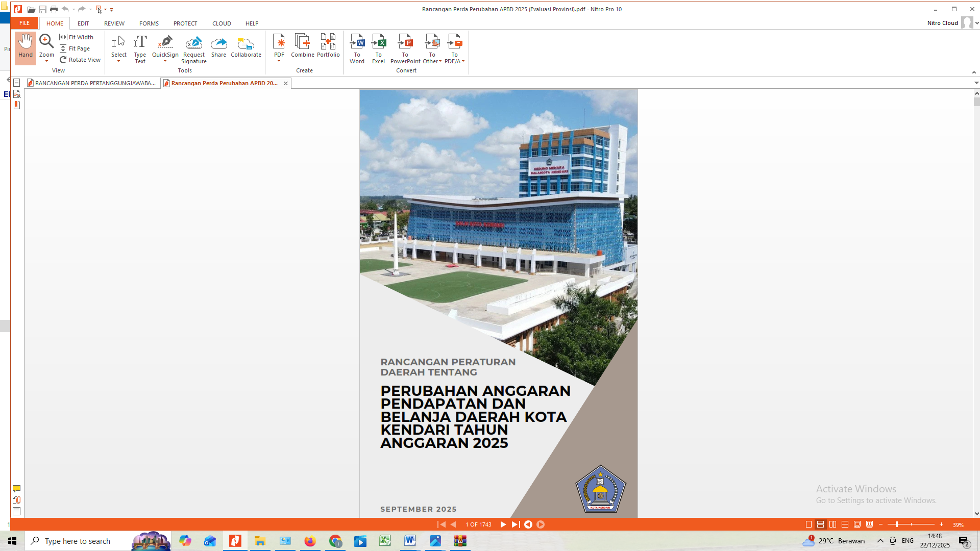This screenshot has height=551, width=980.
Task: Click the Request Signature icon
Action: pos(193,43)
